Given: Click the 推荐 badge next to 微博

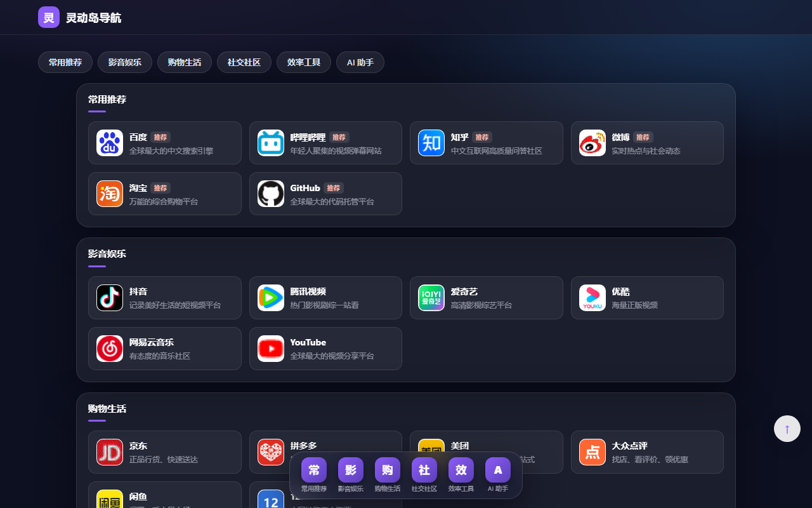Looking at the screenshot, I should point(643,137).
